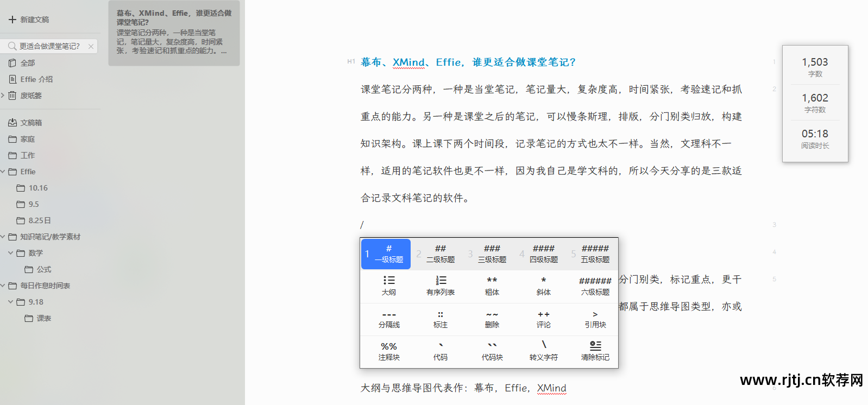Click the 1,503 字数 statistic

pos(815,67)
